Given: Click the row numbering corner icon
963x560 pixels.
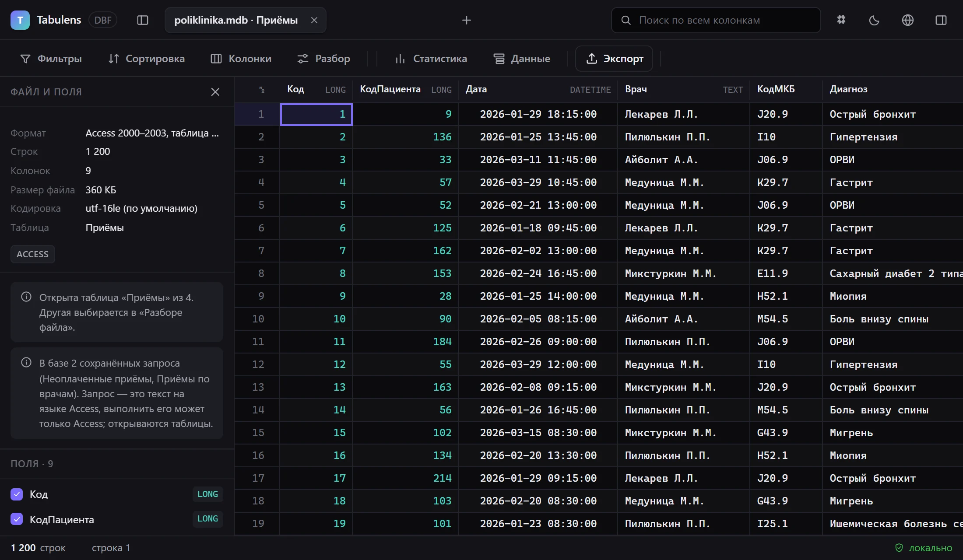Looking at the screenshot, I should (x=262, y=90).
